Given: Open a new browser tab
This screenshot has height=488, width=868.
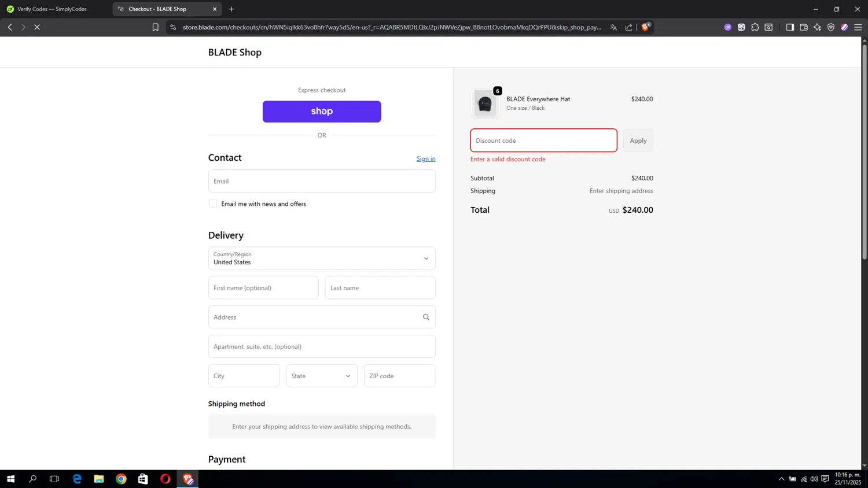Looking at the screenshot, I should (x=231, y=9).
